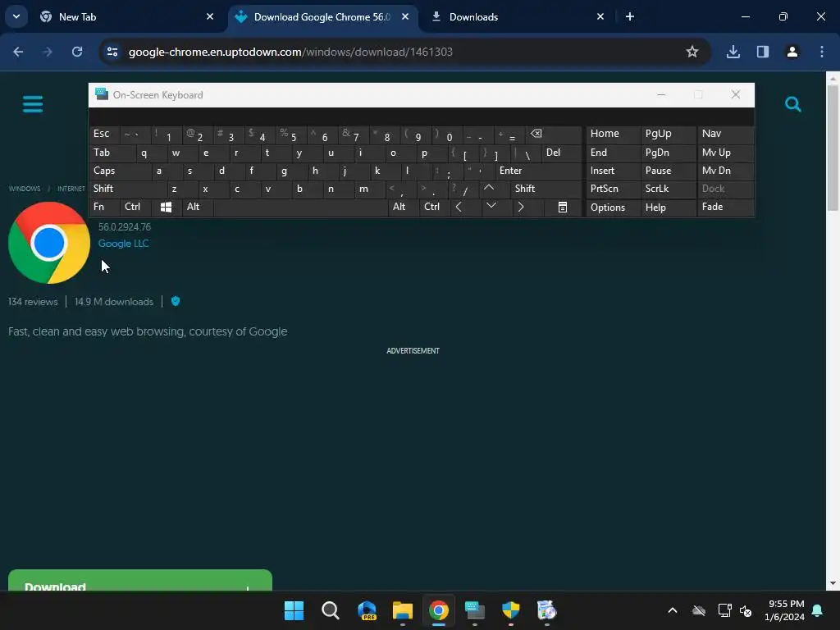Screen dimensions: 840x630
Task: Click the forward navigation arrow
Action: pyautogui.click(x=48, y=52)
